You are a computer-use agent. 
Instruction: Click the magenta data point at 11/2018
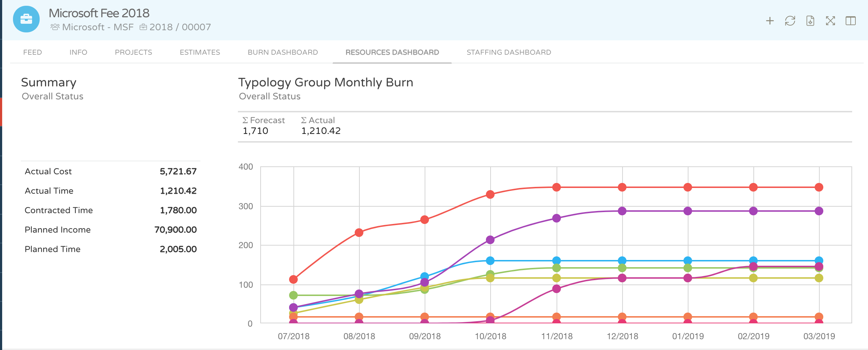tap(557, 289)
